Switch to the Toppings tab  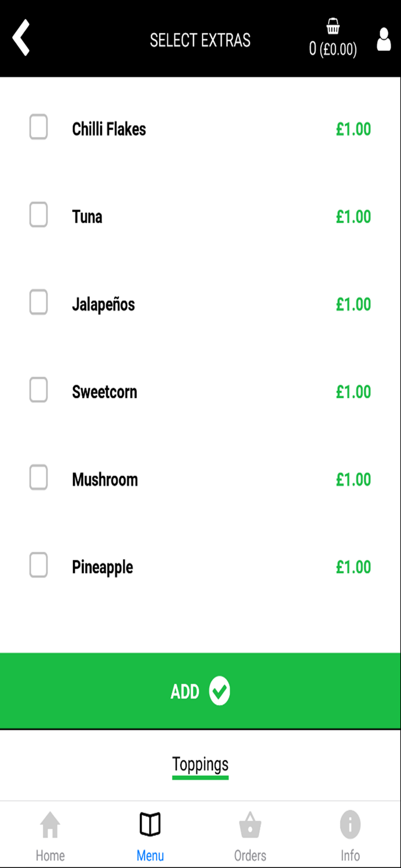coord(200,764)
